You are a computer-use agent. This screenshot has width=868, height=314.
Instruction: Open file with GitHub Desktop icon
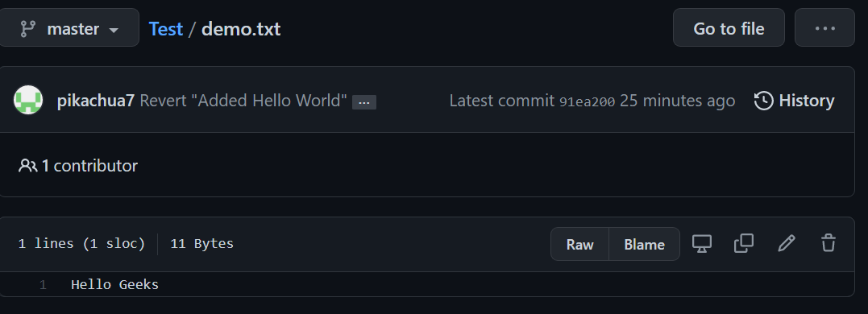[x=702, y=243]
